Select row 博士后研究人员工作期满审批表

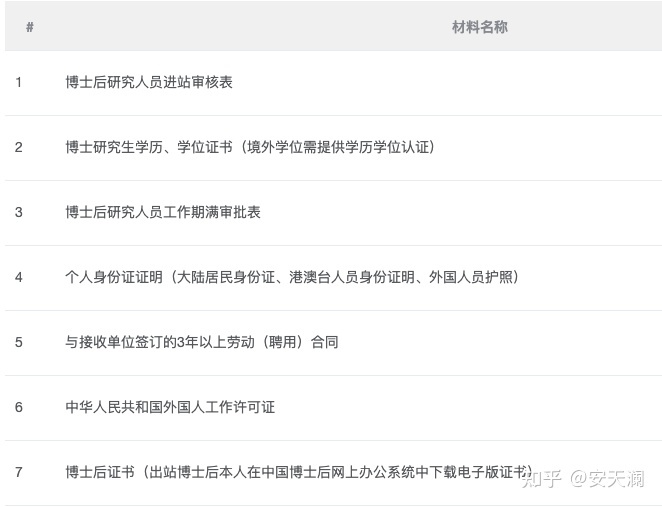334,213
